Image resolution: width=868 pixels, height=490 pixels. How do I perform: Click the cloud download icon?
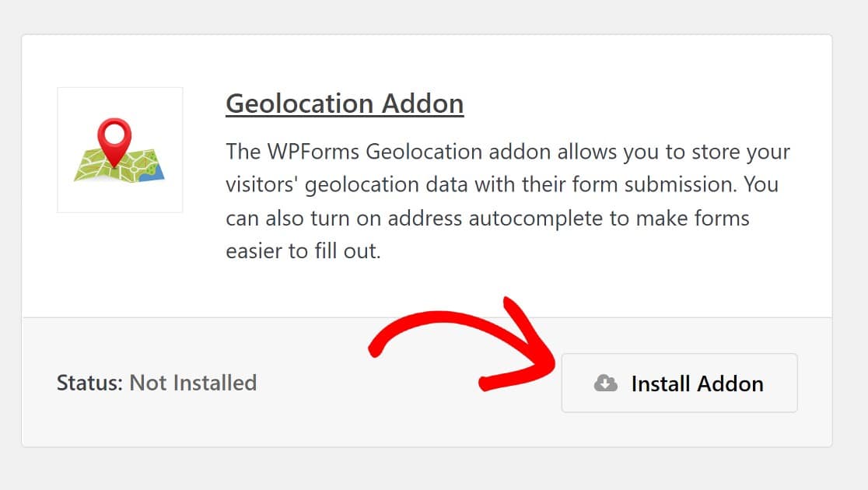[606, 383]
